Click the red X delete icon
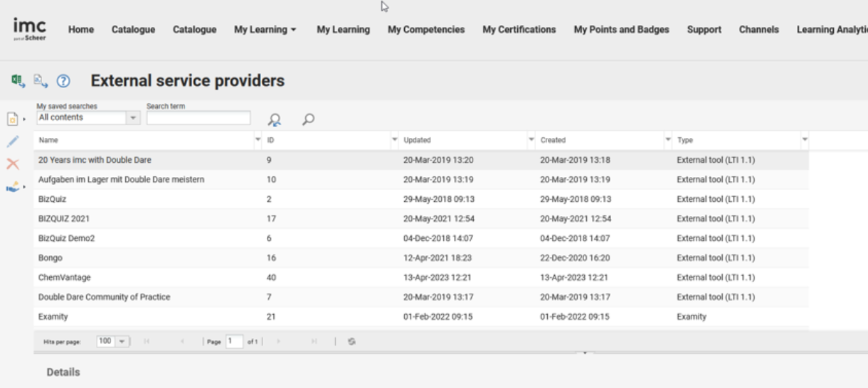 (x=12, y=164)
